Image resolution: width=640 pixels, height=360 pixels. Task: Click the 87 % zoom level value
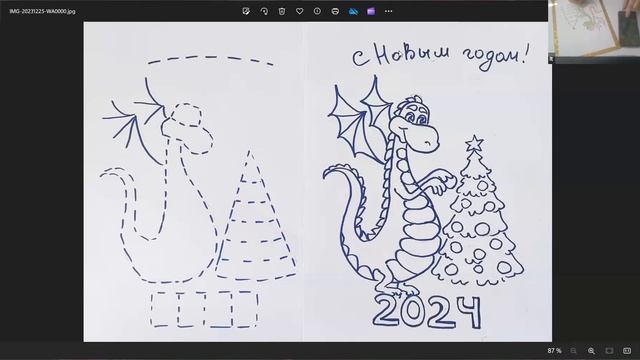[x=554, y=351]
